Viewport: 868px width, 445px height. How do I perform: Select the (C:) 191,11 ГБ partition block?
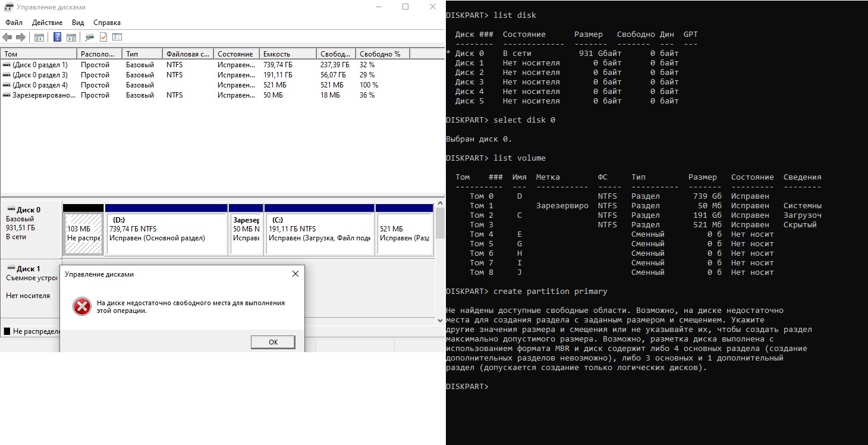pyautogui.click(x=319, y=234)
